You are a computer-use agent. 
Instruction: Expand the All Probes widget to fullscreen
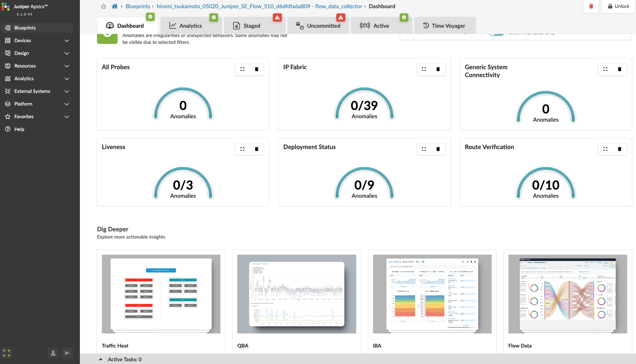(x=242, y=69)
